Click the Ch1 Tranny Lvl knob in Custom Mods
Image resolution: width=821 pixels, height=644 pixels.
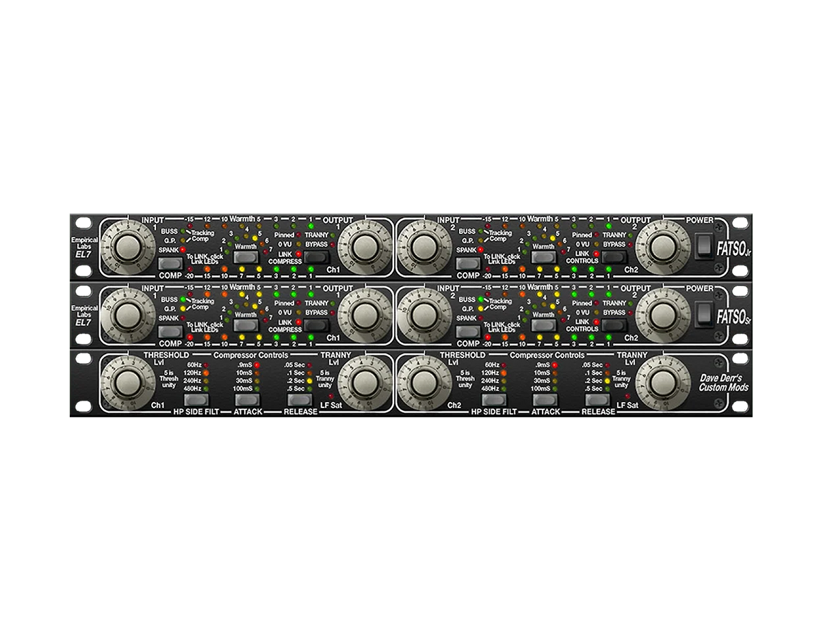point(365,383)
